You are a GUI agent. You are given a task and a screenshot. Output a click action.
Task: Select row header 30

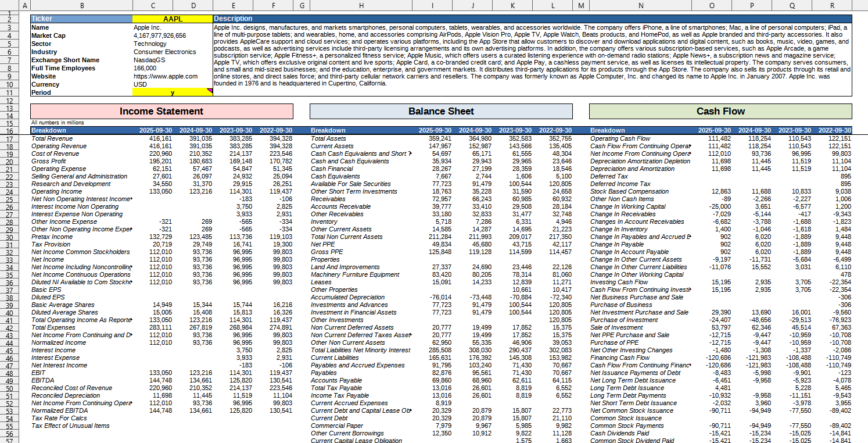point(10,237)
